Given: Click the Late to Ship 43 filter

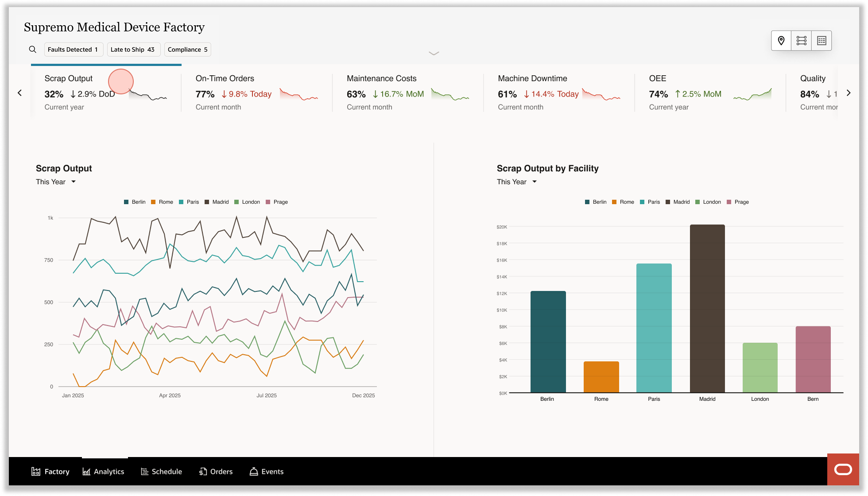Looking at the screenshot, I should (133, 50).
